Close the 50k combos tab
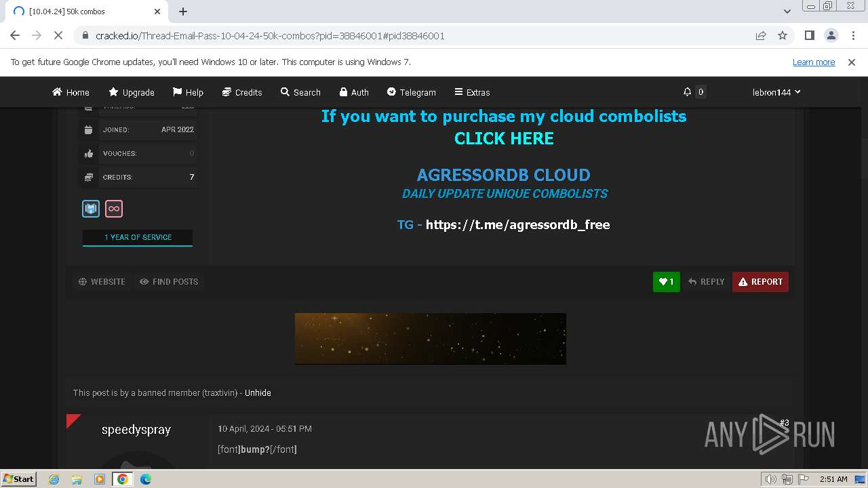868x488 pixels. [157, 12]
